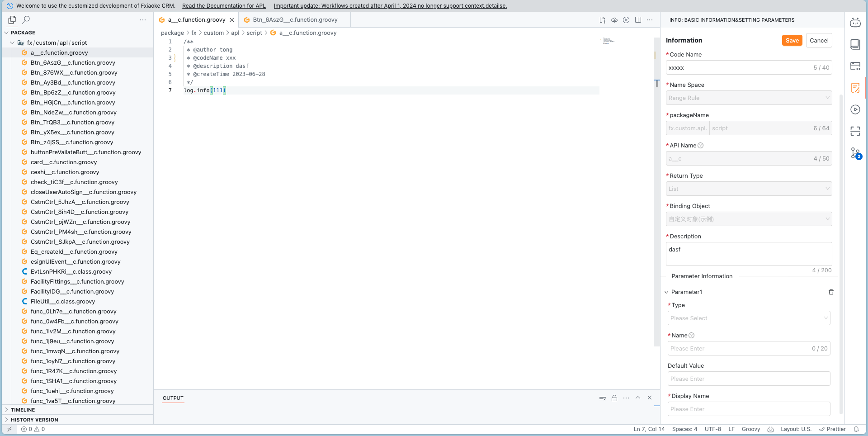
Task: Delete Parameter1 with the trash icon
Action: click(x=831, y=292)
